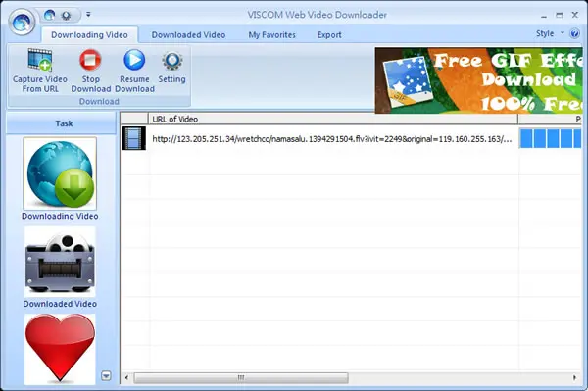Screen dimensions: 588x391
Task: Click the download progress bar for the video
Action: tap(551, 138)
